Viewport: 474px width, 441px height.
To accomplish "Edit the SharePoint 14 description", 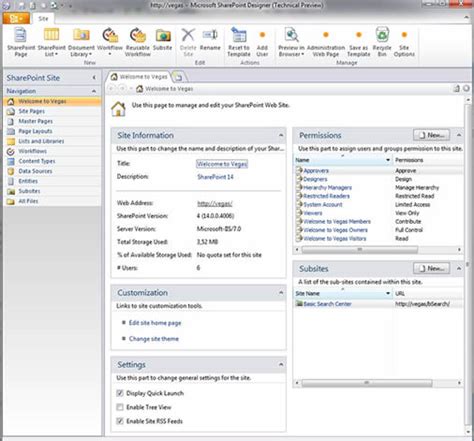I will tap(215, 177).
